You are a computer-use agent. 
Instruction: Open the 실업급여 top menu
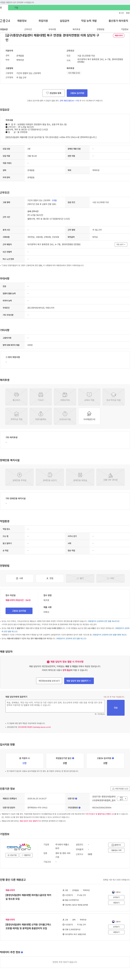pos(64,21)
